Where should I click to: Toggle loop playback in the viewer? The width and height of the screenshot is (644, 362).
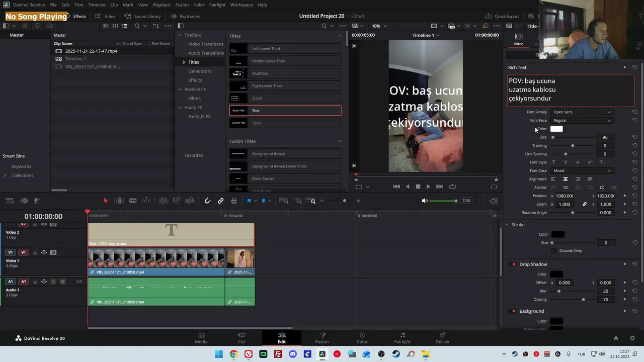click(452, 187)
